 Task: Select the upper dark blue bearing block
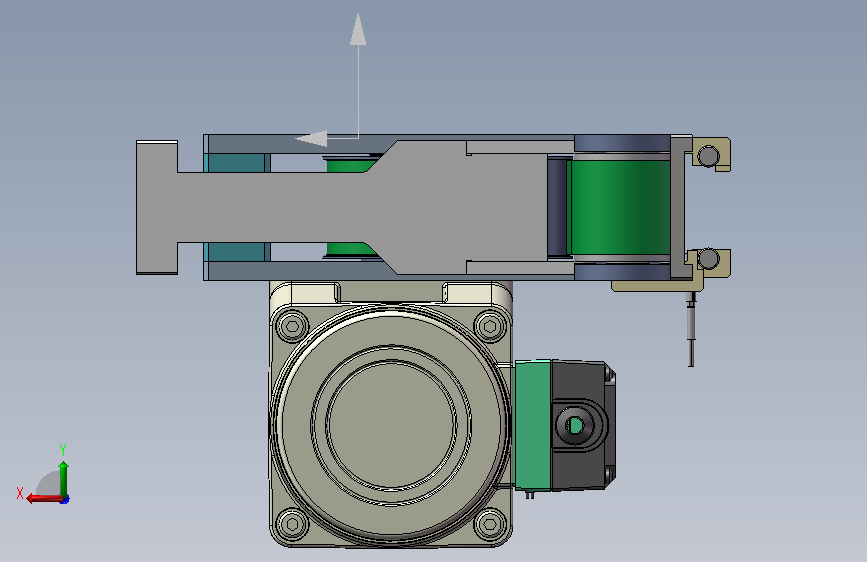623,144
